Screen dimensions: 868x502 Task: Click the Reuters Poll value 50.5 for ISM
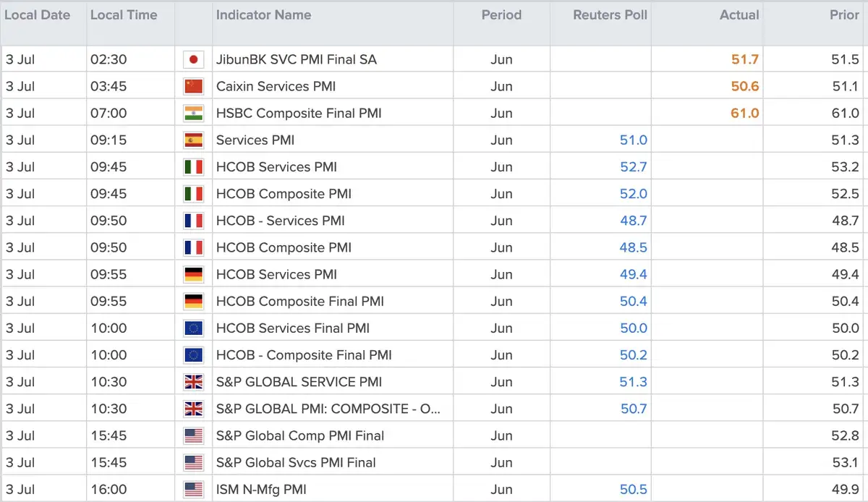click(x=634, y=489)
